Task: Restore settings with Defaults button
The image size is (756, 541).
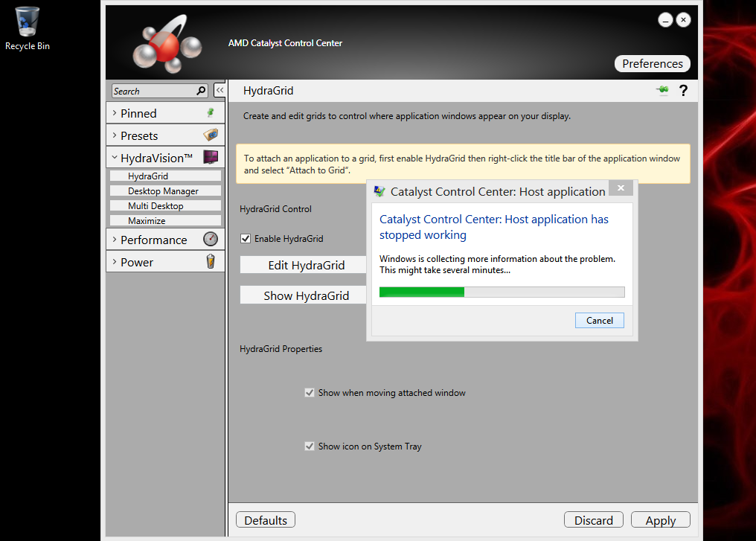Action: coord(266,519)
